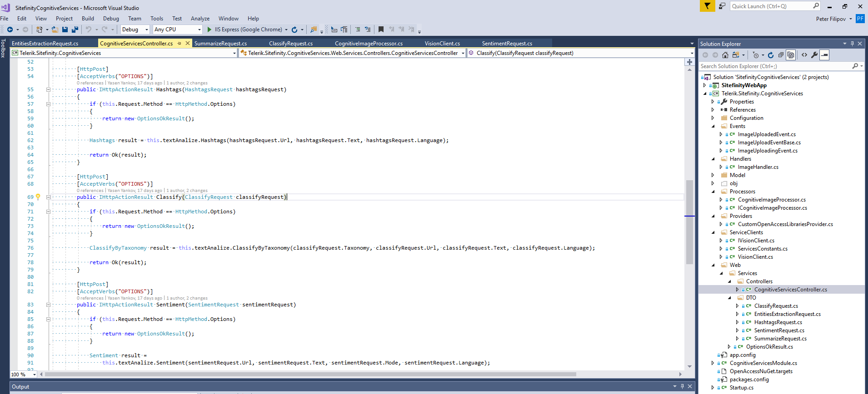
Task: Click the View Code icon
Action: tap(804, 55)
